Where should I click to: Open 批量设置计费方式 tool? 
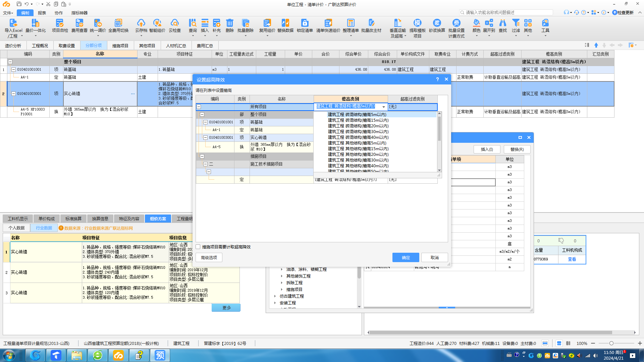coord(456,28)
